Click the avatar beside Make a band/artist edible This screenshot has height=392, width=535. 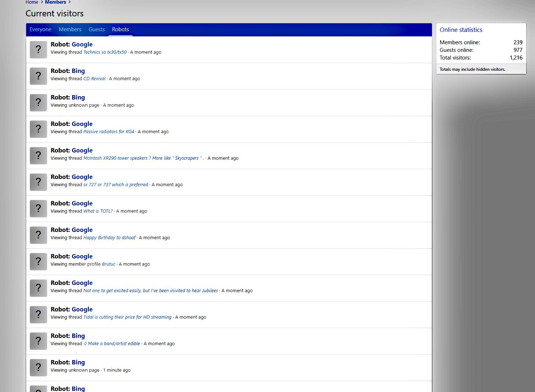click(38, 341)
